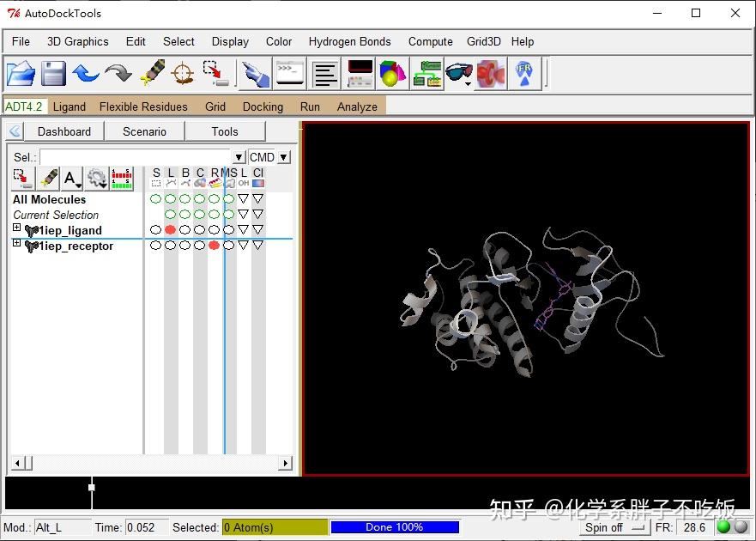The width and height of the screenshot is (756, 541).
Task: Click the floppy disk save icon
Action: (x=53, y=74)
